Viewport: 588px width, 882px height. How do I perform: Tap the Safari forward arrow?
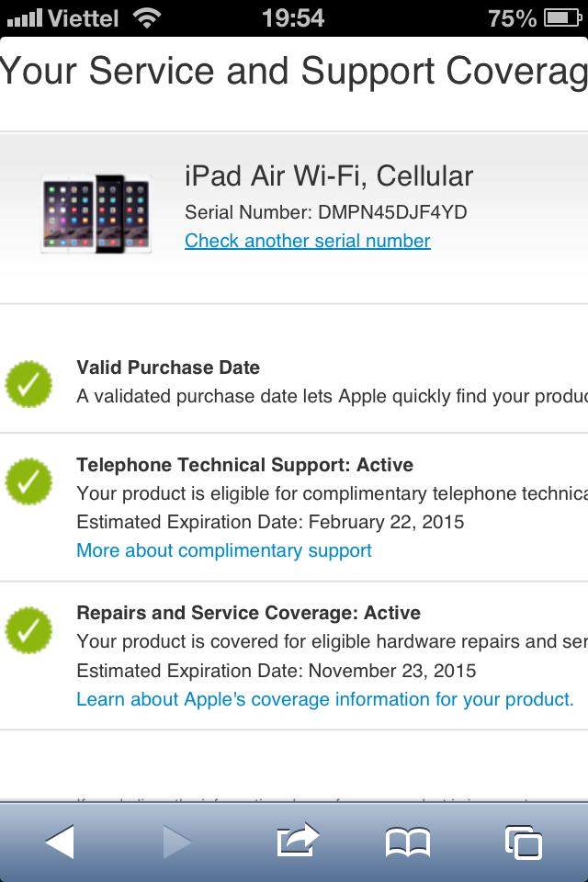pyautogui.click(x=177, y=842)
